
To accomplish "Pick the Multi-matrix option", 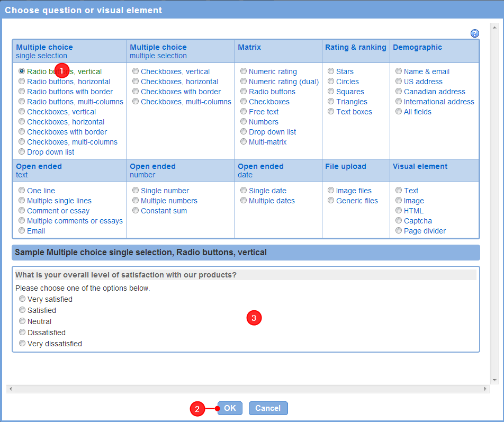I will 244,142.
